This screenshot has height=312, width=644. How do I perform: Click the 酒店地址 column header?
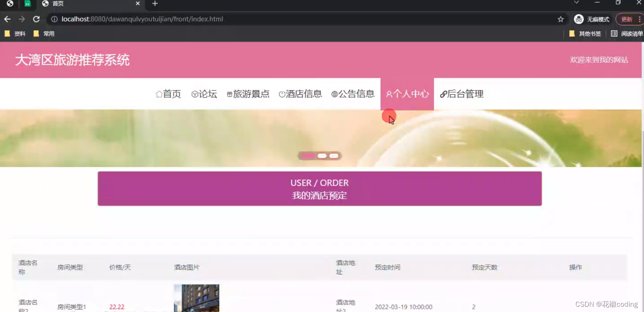(345, 267)
